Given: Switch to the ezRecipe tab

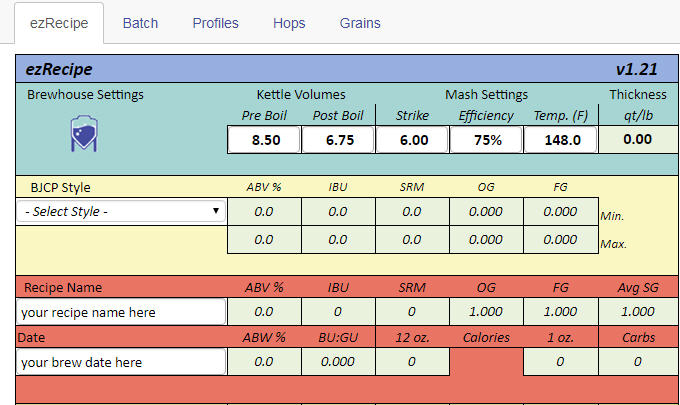Looking at the screenshot, I should (x=59, y=23).
